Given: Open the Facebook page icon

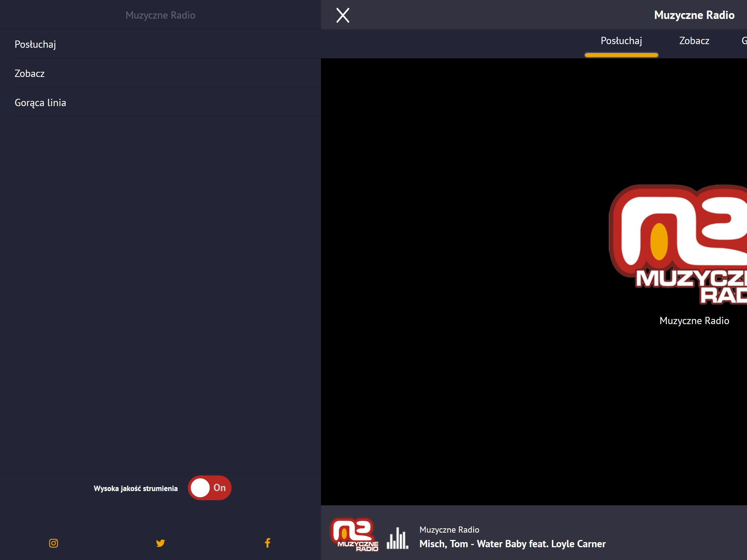Looking at the screenshot, I should [x=267, y=543].
